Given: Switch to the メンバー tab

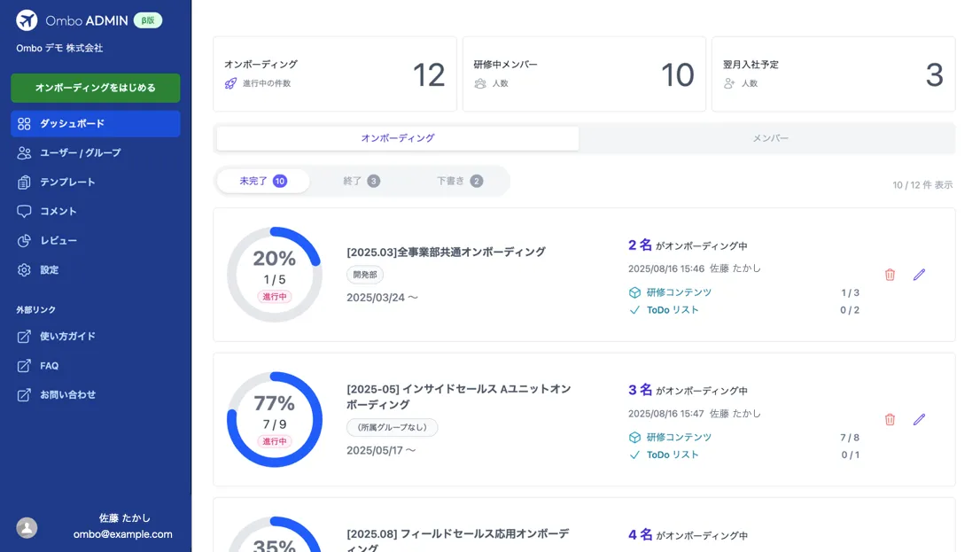Looking at the screenshot, I should [x=769, y=138].
